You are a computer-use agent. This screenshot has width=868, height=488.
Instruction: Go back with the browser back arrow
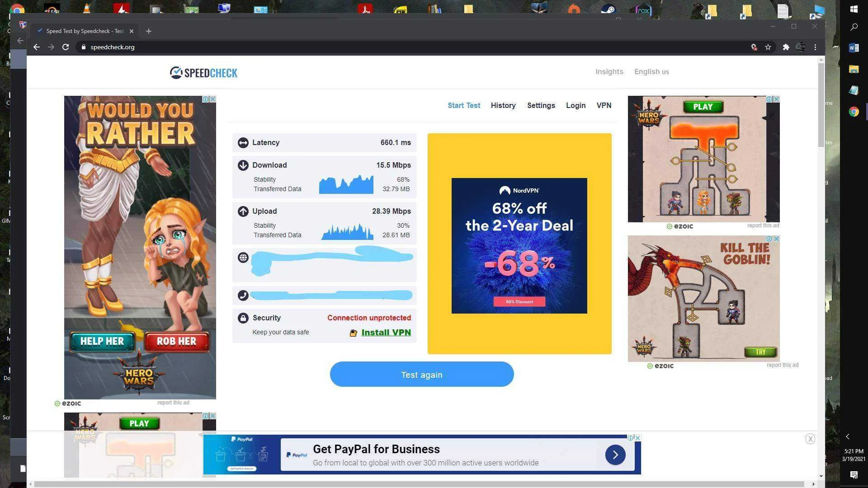pos(37,47)
